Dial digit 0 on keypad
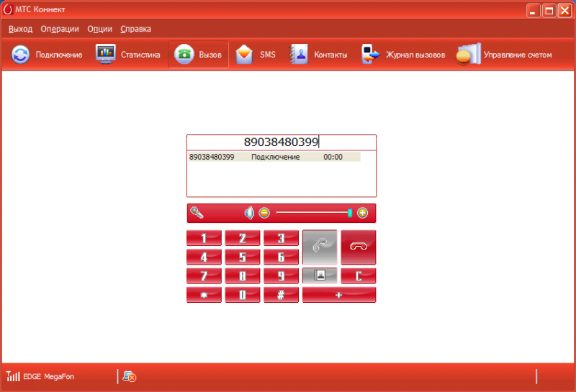 243,295
